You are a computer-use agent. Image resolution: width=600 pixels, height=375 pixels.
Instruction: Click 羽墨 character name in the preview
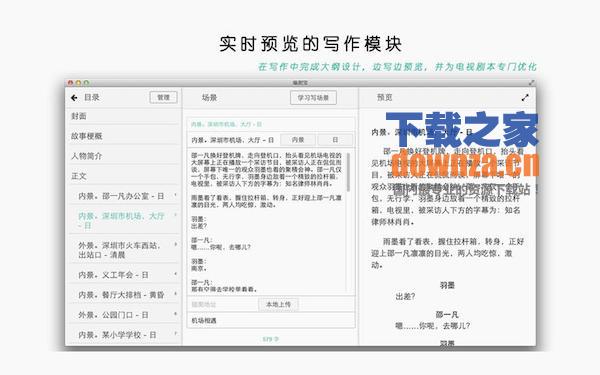pyautogui.click(x=447, y=285)
